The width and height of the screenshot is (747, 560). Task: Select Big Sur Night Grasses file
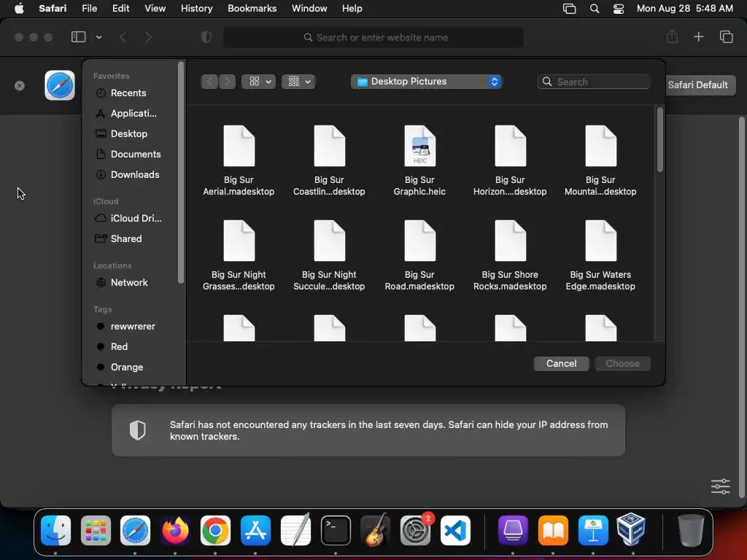pos(239,255)
